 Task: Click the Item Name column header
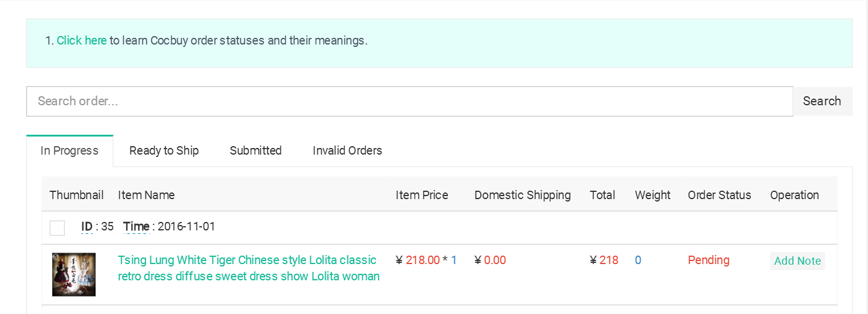[x=146, y=195]
